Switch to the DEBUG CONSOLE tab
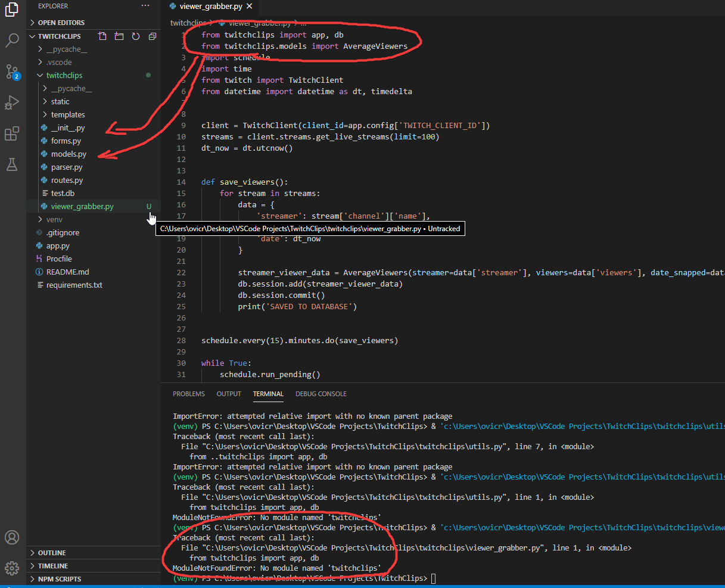This screenshot has width=725, height=588. 321,394
